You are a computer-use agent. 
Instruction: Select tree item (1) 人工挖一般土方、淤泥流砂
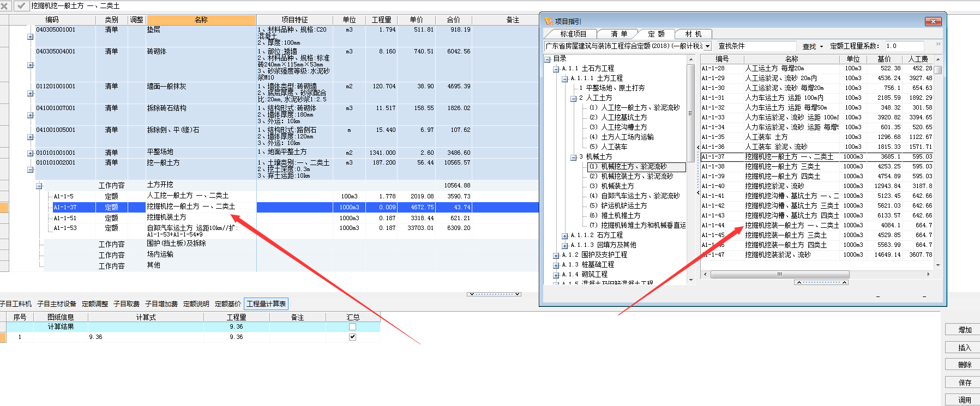(x=634, y=108)
